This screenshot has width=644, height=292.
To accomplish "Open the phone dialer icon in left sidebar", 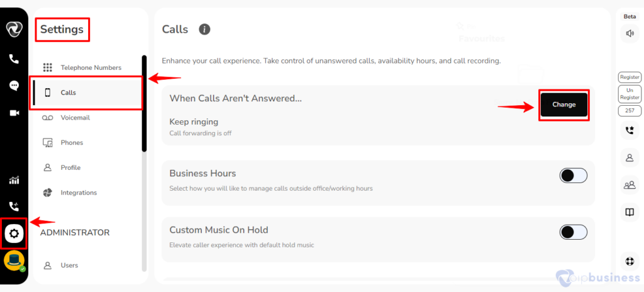I will coord(14,59).
